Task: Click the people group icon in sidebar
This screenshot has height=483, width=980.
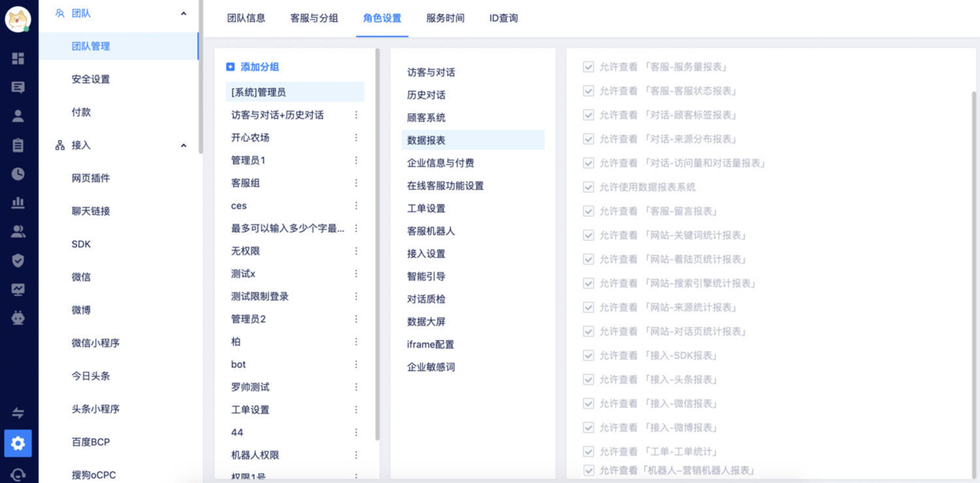Action: (18, 231)
